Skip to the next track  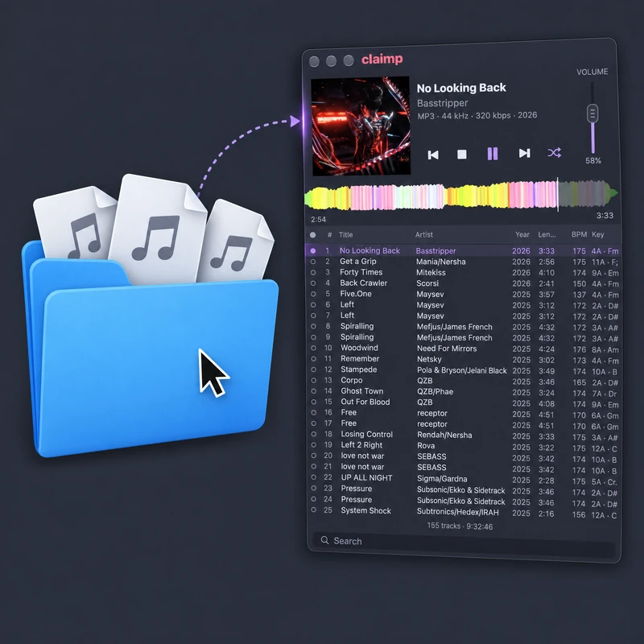click(x=524, y=153)
